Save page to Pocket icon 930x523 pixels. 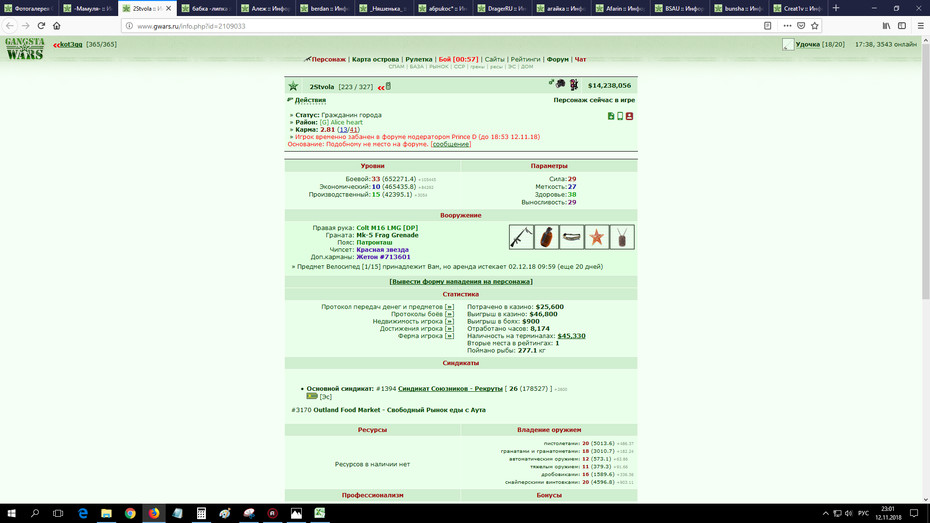pos(801,25)
